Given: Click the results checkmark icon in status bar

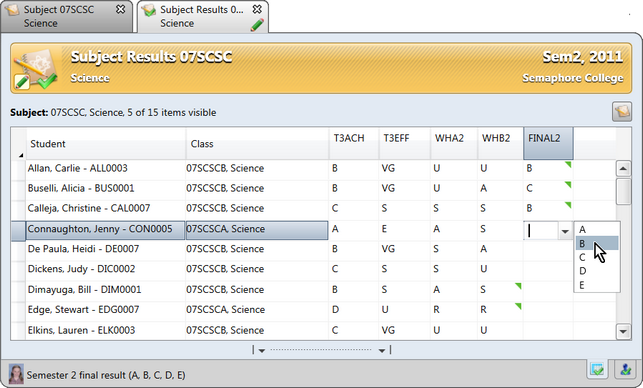Looking at the screenshot, I should pyautogui.click(x=597, y=370).
